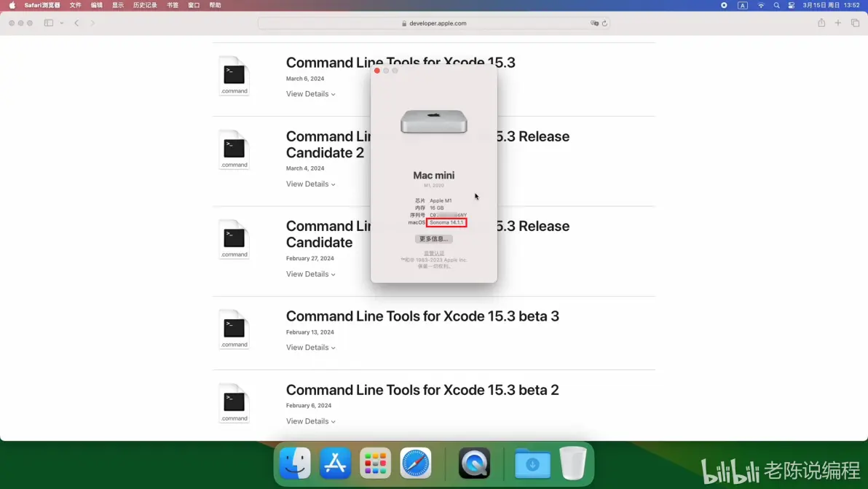Open Spotlight search in menu bar

(776, 6)
